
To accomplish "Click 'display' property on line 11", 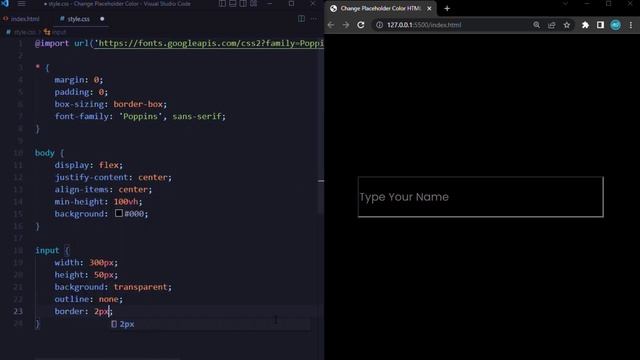I will click(x=72, y=165).
